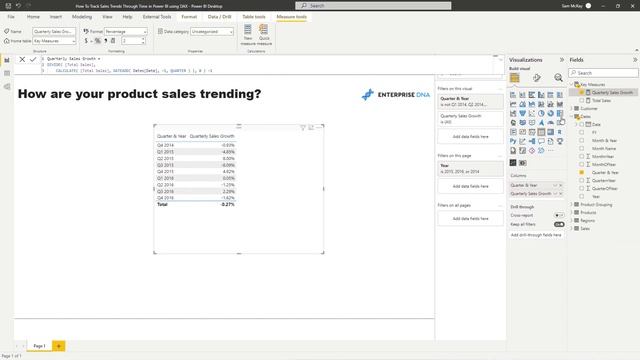Click the measure Name input field

tap(54, 31)
